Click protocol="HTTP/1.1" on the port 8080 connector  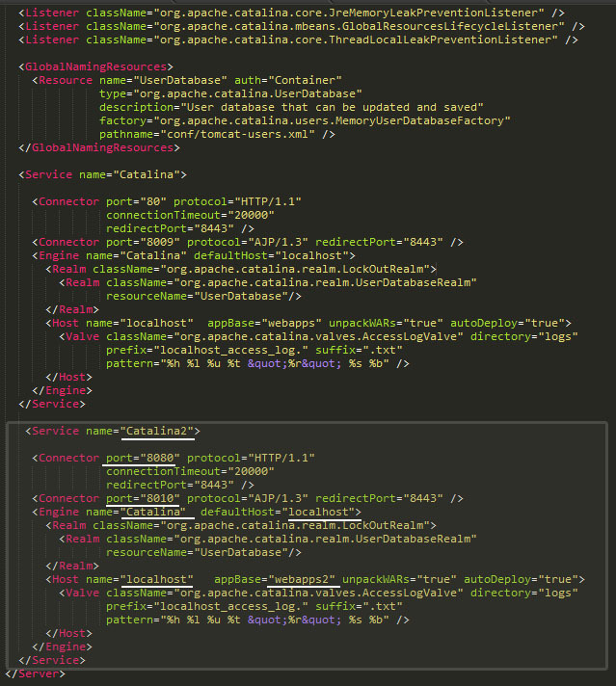(251, 458)
